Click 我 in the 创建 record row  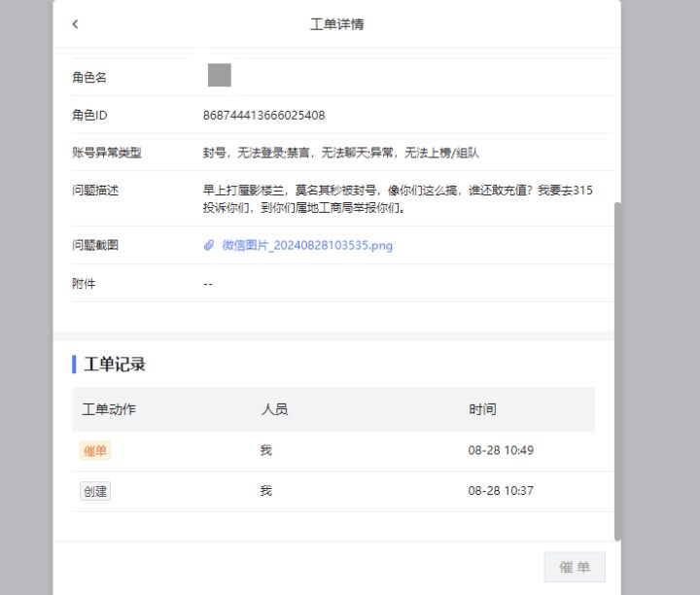(x=265, y=491)
